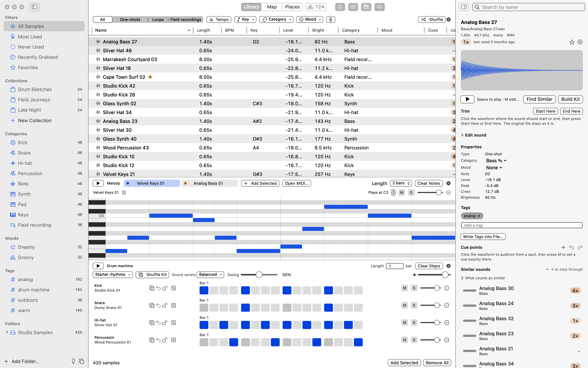Click the undo arrow in the Hi-hat row
This screenshot has height=368, width=588.
pos(158,323)
